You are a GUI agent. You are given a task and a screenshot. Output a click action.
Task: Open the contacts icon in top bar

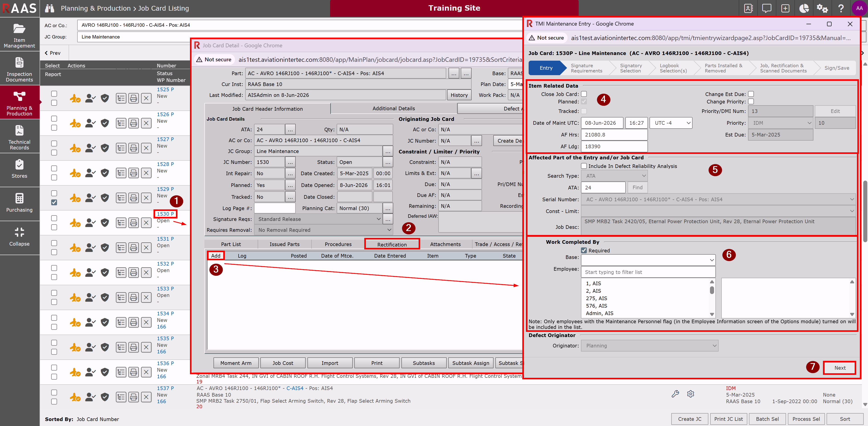[x=748, y=8]
